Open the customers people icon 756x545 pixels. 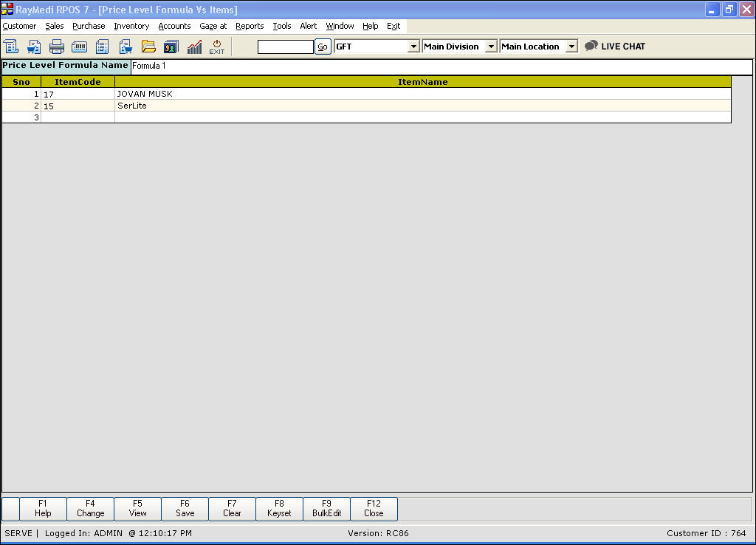[x=171, y=47]
